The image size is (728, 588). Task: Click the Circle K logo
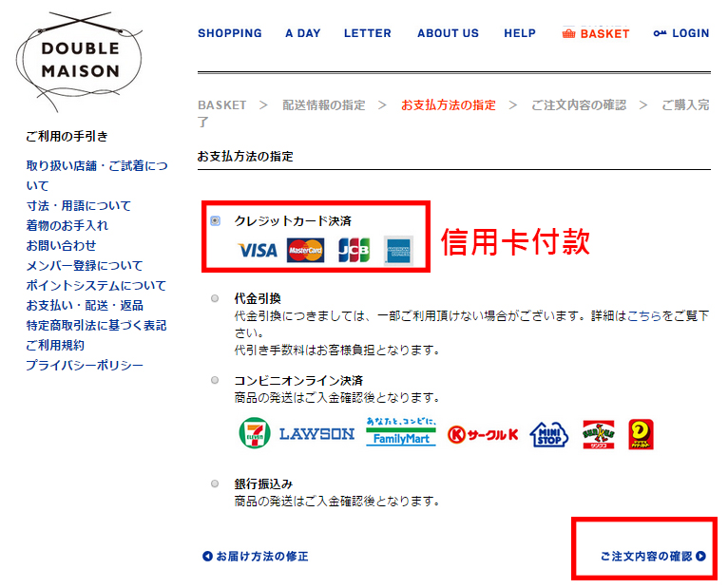click(483, 434)
